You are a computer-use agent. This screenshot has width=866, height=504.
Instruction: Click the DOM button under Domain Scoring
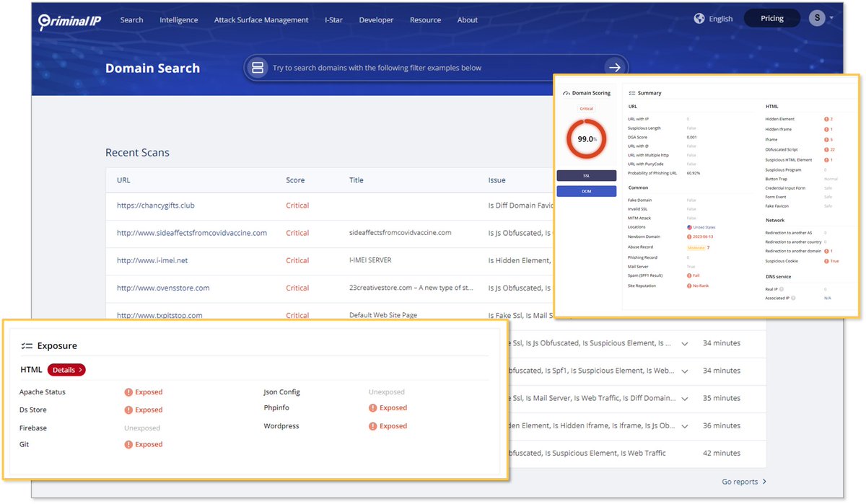(x=586, y=191)
